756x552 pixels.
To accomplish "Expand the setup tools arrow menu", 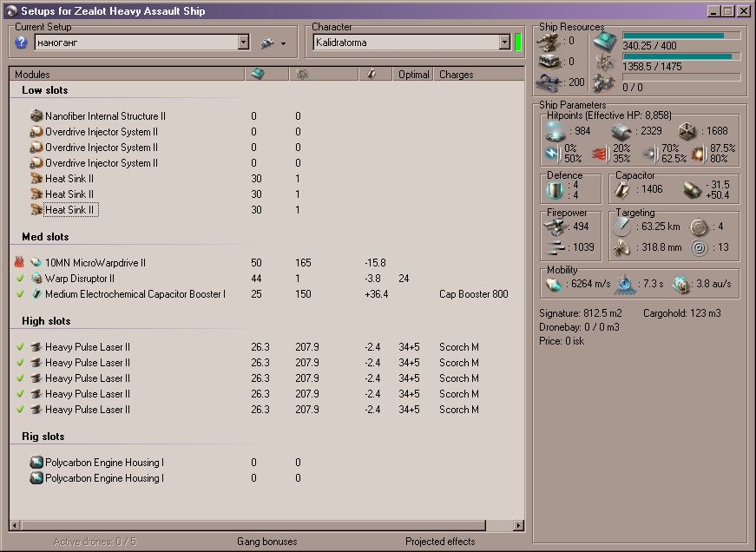I will point(283,43).
